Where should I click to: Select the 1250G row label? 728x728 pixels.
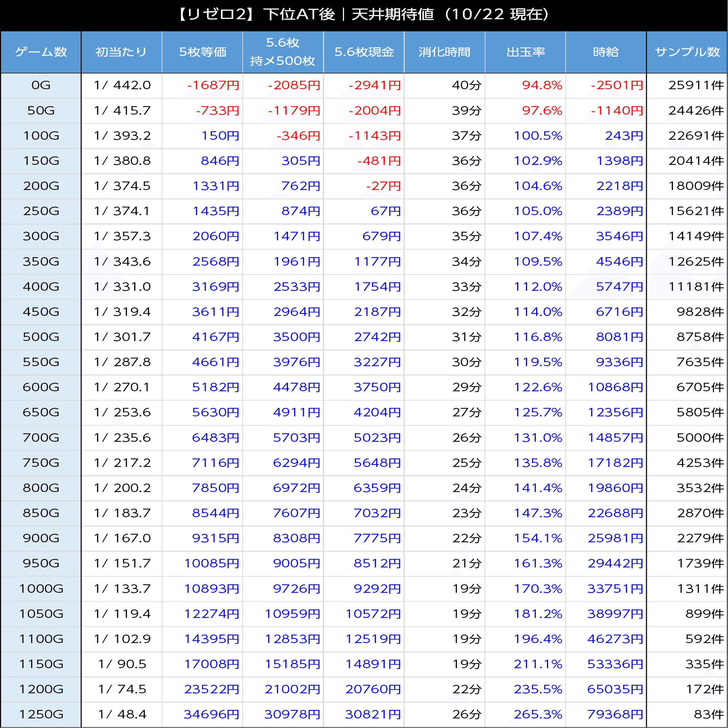41,714
